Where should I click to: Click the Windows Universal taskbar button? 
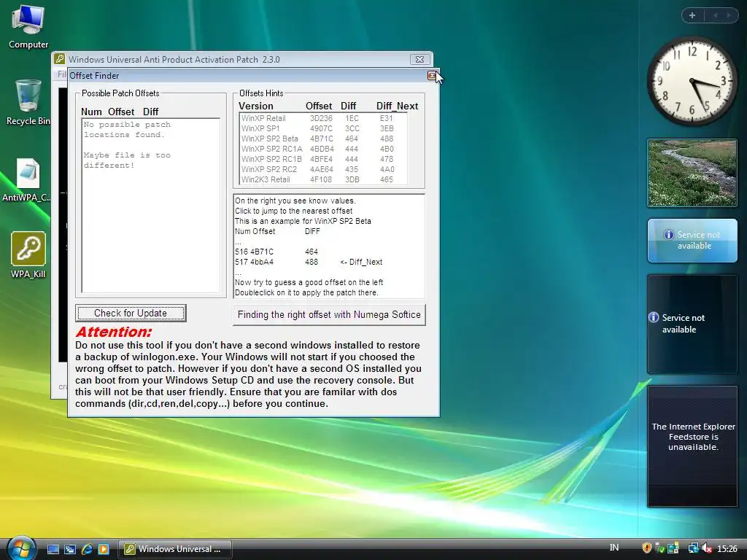[175, 549]
